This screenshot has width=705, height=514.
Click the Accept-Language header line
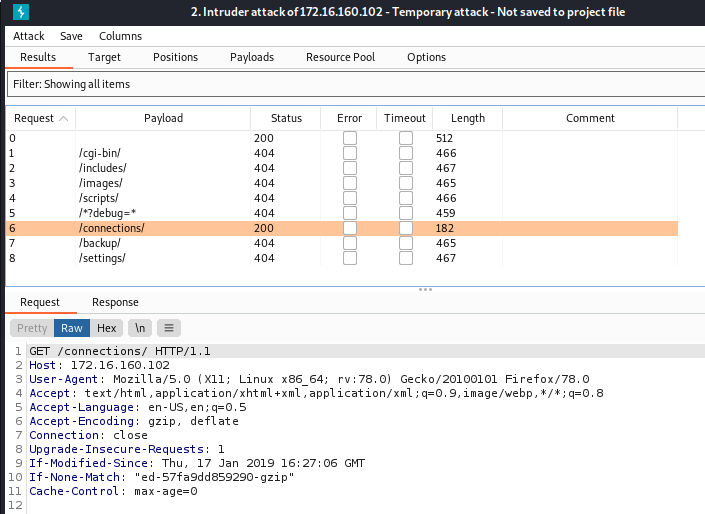coord(138,407)
